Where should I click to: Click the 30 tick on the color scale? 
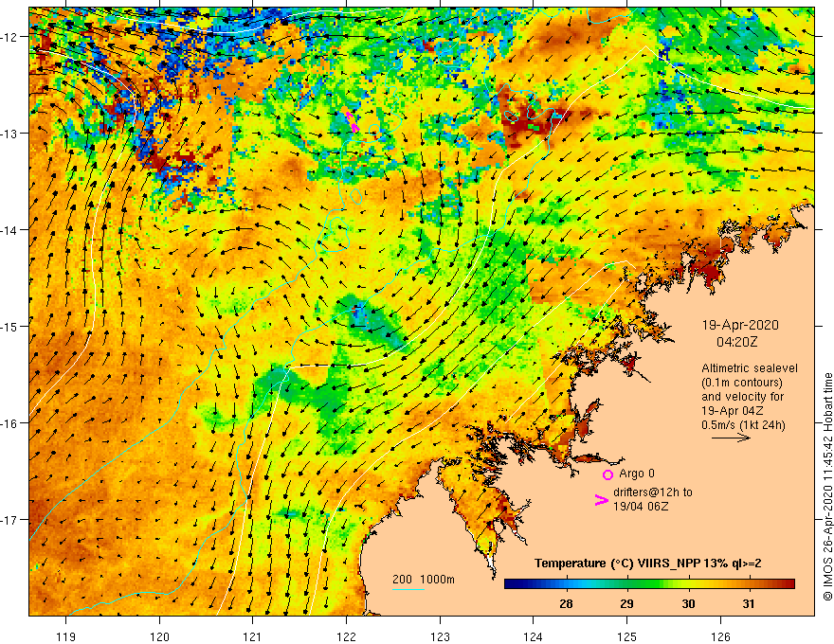coord(688,603)
